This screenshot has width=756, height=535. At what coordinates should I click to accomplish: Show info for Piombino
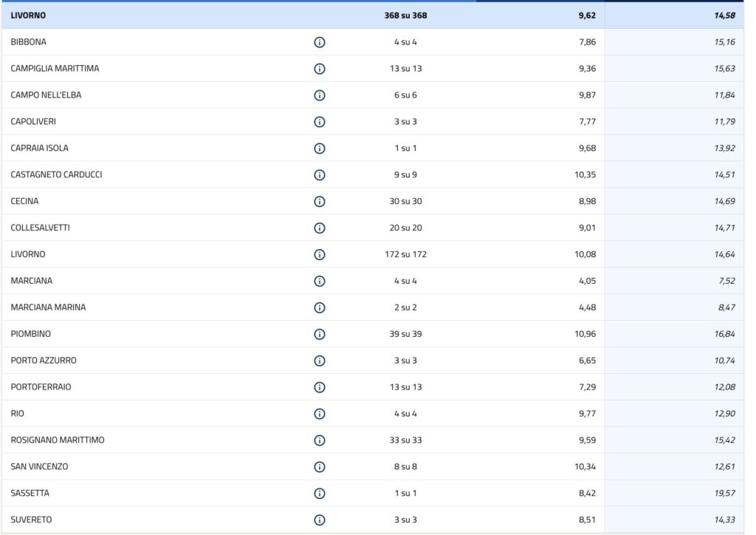tap(320, 334)
